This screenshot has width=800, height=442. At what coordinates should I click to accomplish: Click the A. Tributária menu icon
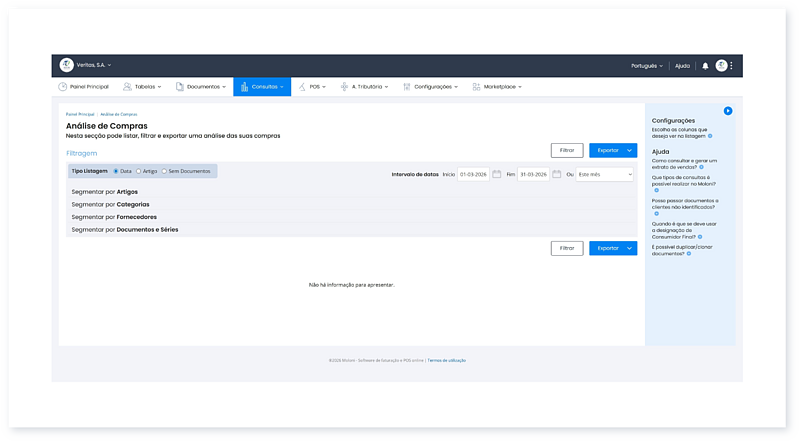[x=344, y=87]
